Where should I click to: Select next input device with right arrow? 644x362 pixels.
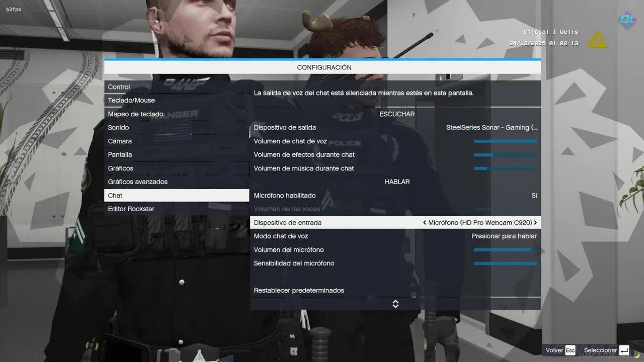tap(535, 223)
